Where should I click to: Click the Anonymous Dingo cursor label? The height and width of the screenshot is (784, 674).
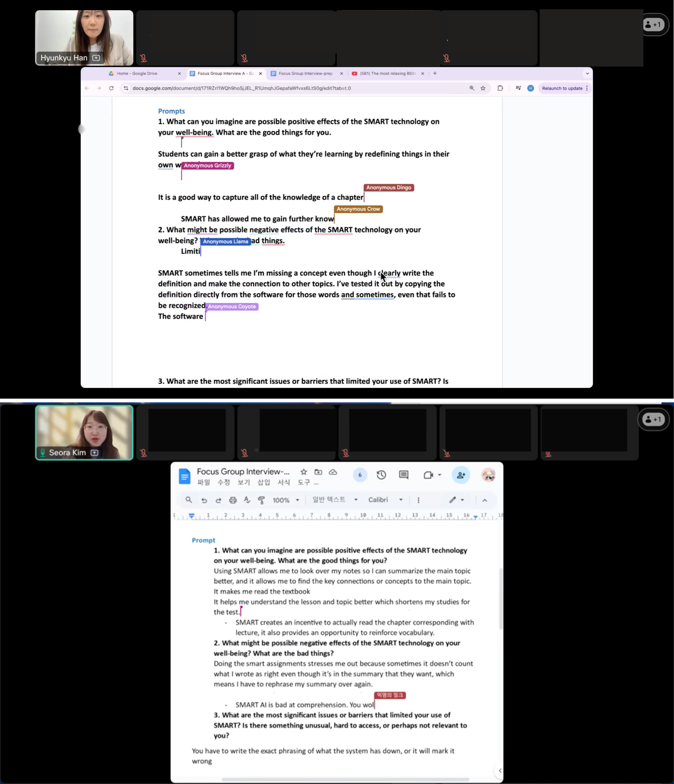389,188
